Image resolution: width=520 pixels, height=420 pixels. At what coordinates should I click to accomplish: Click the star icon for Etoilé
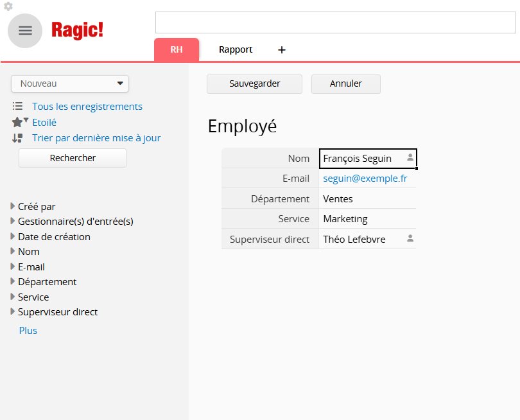(x=17, y=122)
